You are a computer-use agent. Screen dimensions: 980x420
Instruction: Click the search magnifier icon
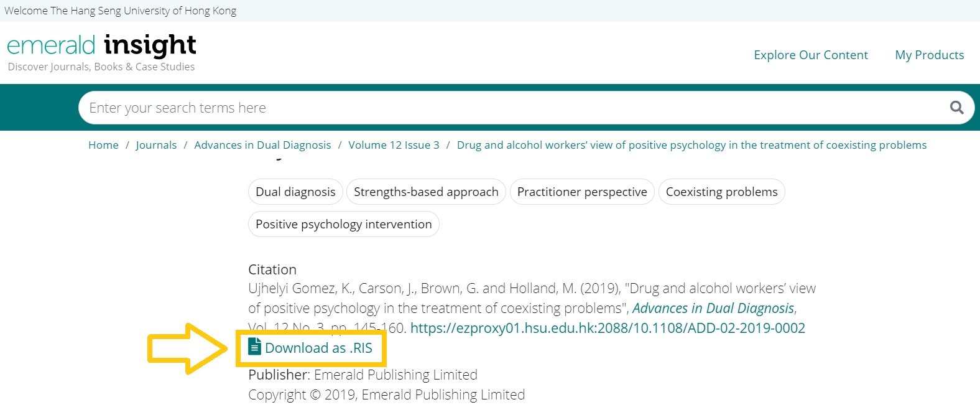pyautogui.click(x=956, y=107)
